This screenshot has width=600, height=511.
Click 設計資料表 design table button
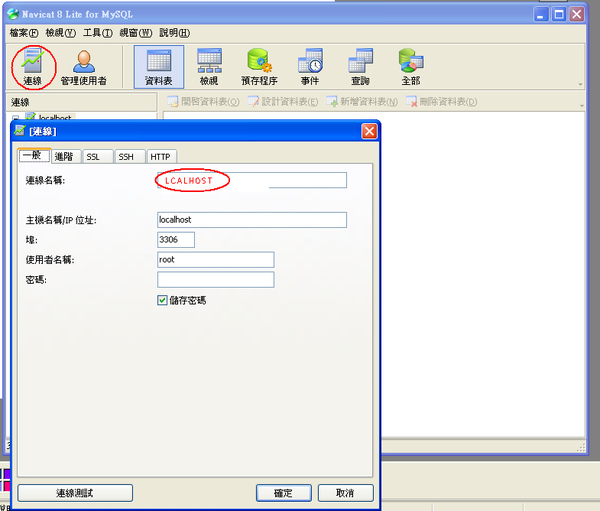click(283, 102)
